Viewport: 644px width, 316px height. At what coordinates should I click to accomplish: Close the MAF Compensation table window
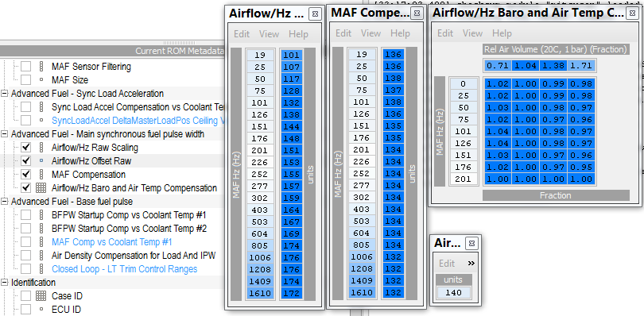(x=417, y=13)
